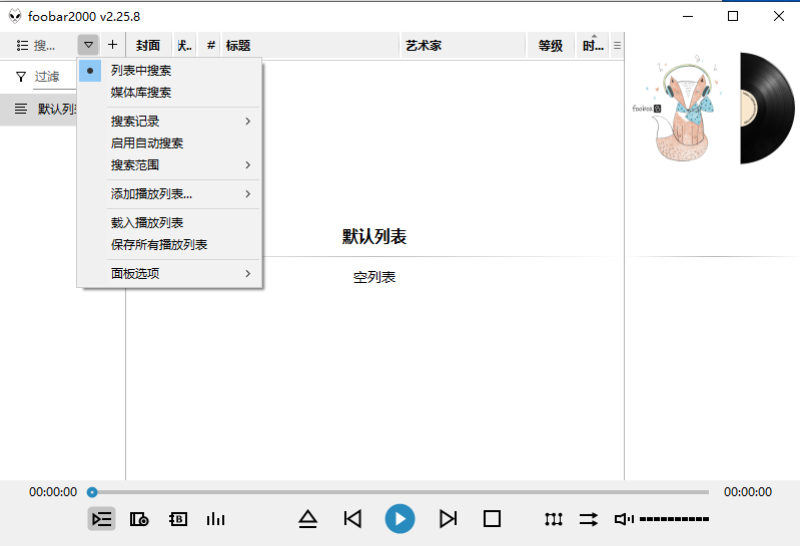Viewport: 800px width, 546px height.
Task: Open the album art panel icon
Action: 139,519
